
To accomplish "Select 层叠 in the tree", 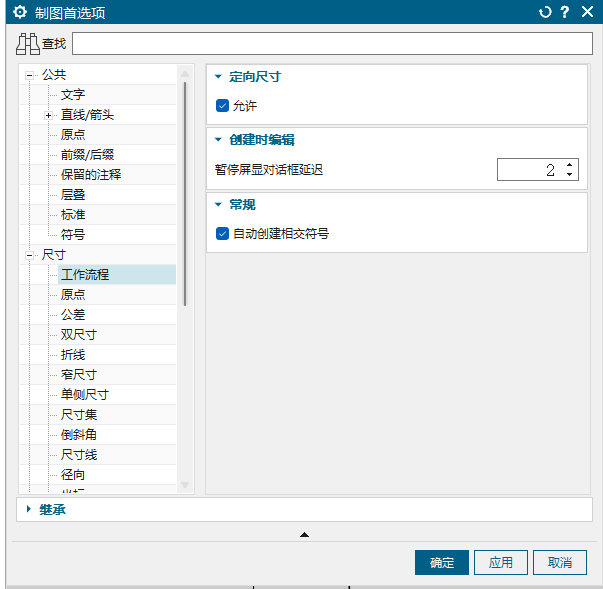I will point(73,195).
